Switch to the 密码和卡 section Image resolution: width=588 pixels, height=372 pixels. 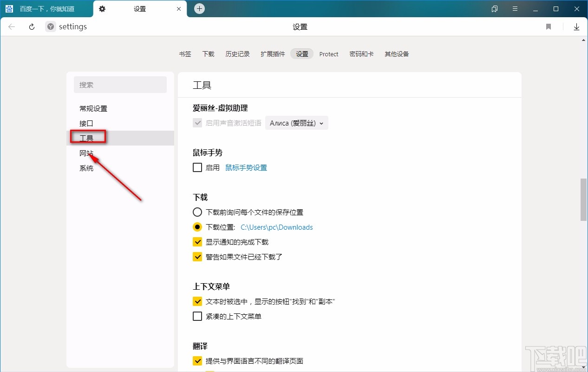(x=362, y=54)
